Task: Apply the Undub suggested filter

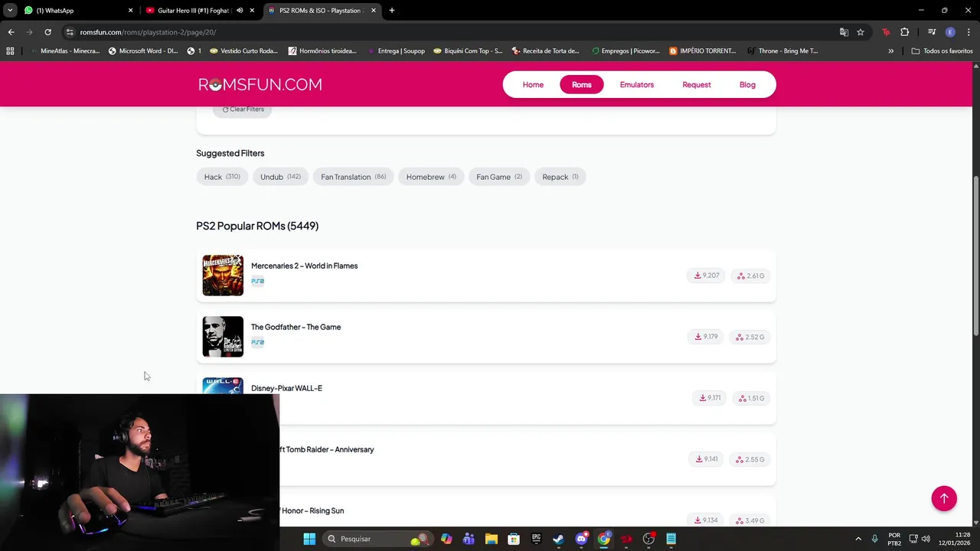Action: 280,177
